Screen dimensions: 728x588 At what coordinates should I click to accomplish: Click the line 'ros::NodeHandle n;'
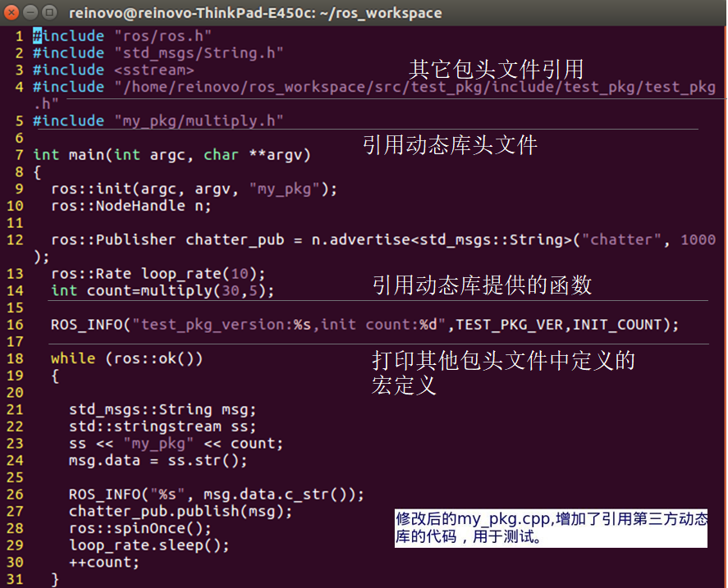[131, 206]
